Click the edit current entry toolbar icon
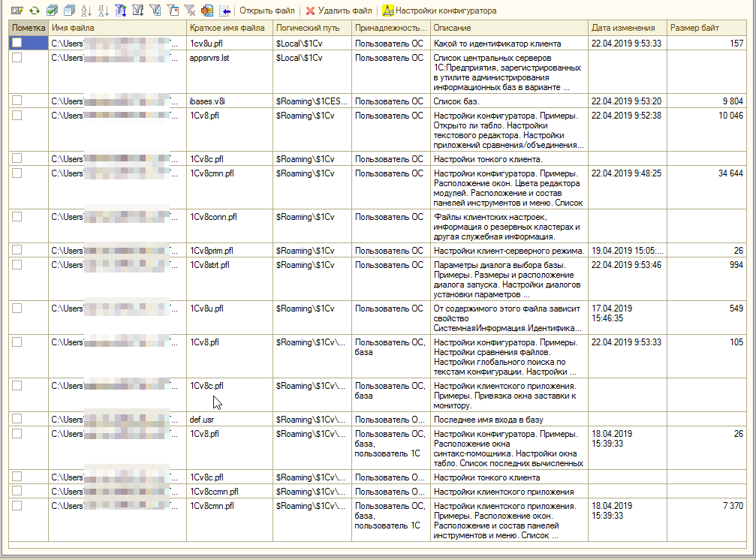Image resolution: width=756 pixels, height=560 pixels. 17,10
